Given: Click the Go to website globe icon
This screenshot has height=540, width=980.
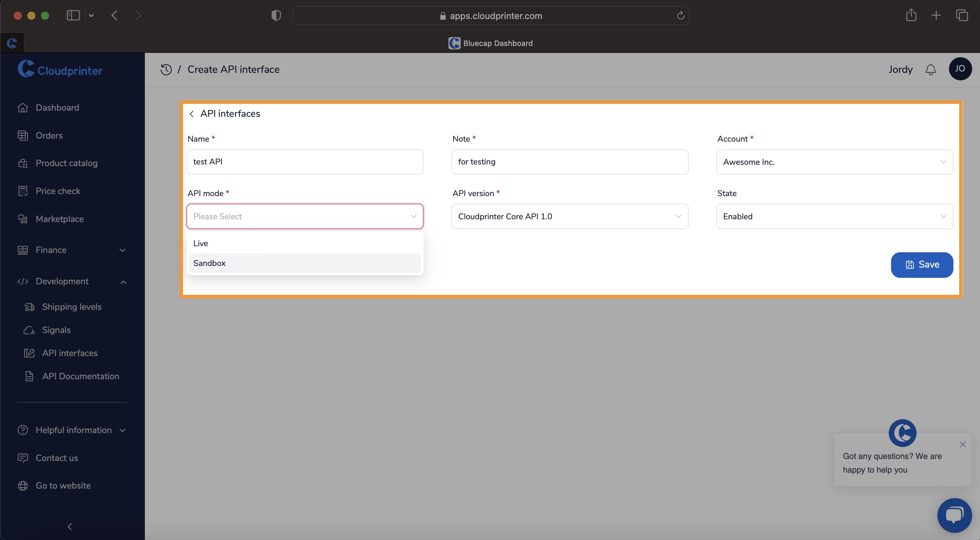Looking at the screenshot, I should click(x=23, y=486).
